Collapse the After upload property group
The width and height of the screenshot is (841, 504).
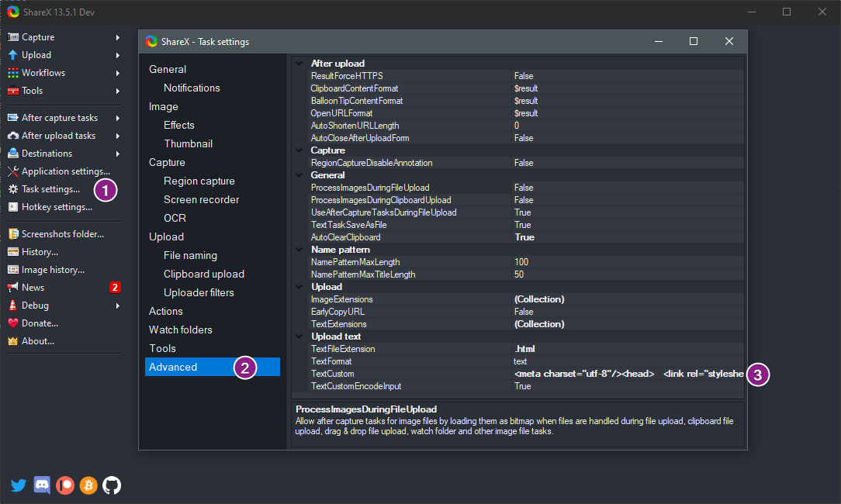coord(299,64)
